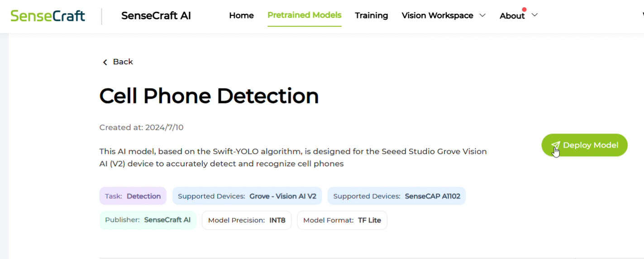Expand the Vision Workspace dropdown arrow
644x259 pixels.
482,15
